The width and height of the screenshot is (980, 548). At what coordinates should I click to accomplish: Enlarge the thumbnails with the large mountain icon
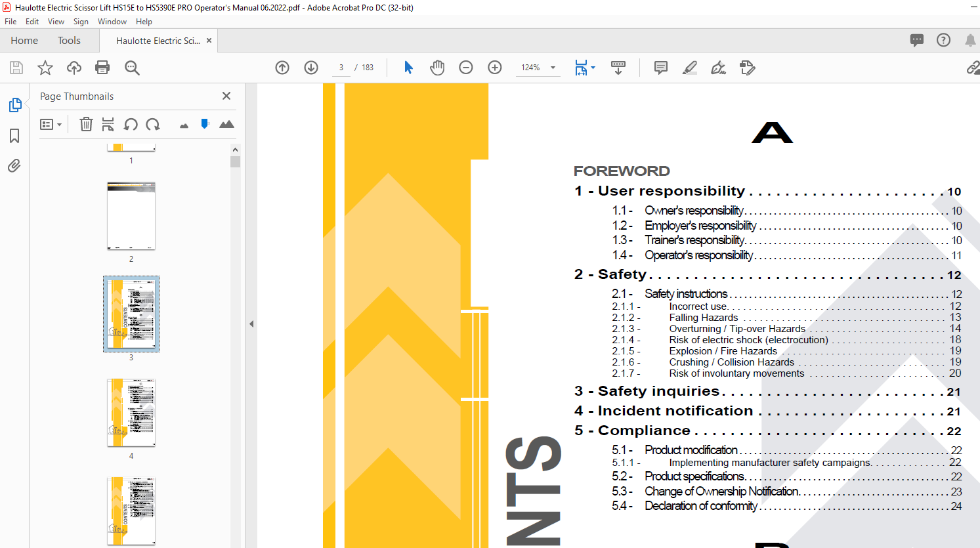click(226, 124)
